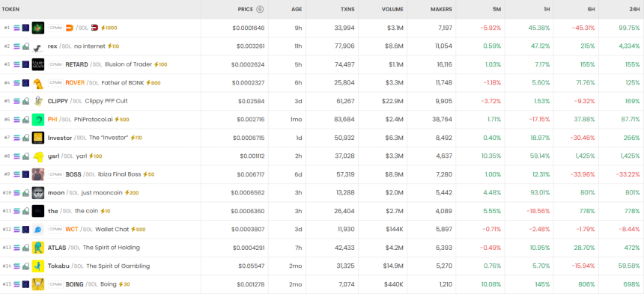Click the Investor token yellow icon
644x294 pixels.
[x=37, y=138]
